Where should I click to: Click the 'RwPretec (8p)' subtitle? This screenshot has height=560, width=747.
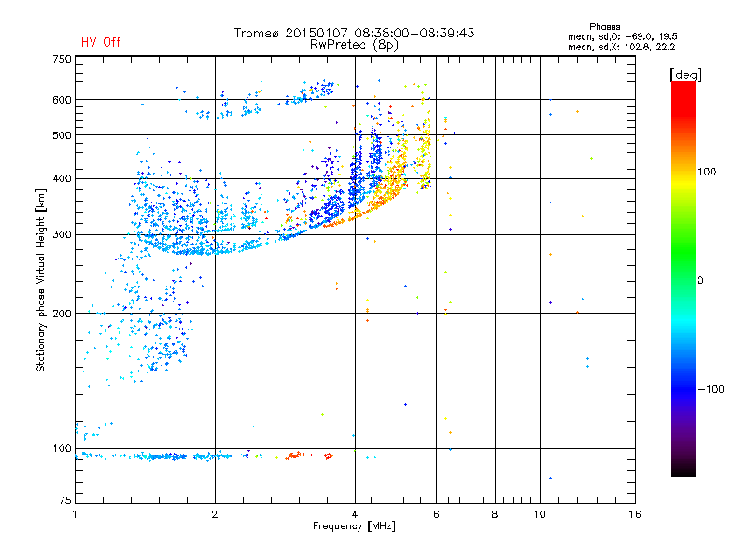coord(354,45)
